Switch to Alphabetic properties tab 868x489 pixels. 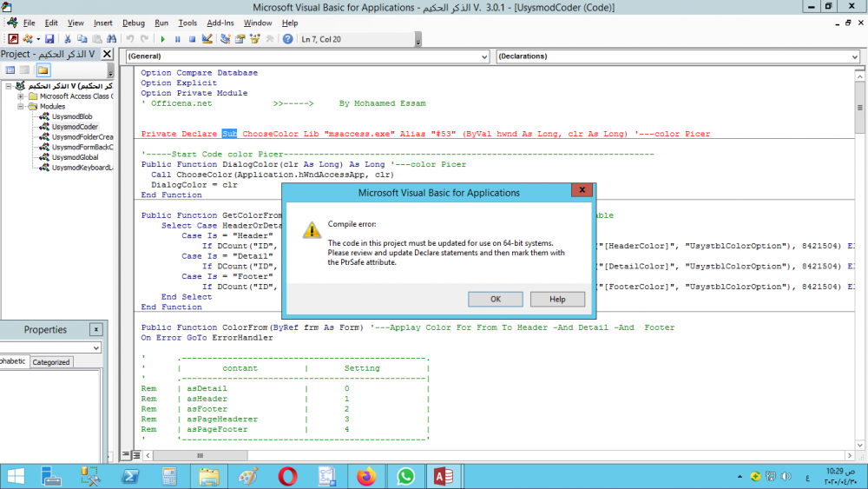(x=13, y=361)
